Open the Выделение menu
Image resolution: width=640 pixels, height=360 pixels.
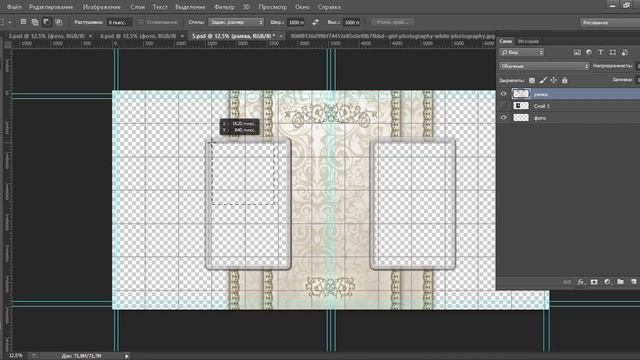(190, 7)
